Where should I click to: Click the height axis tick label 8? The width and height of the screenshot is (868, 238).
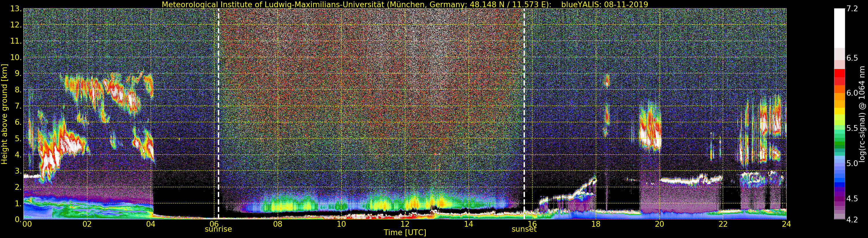(19, 90)
